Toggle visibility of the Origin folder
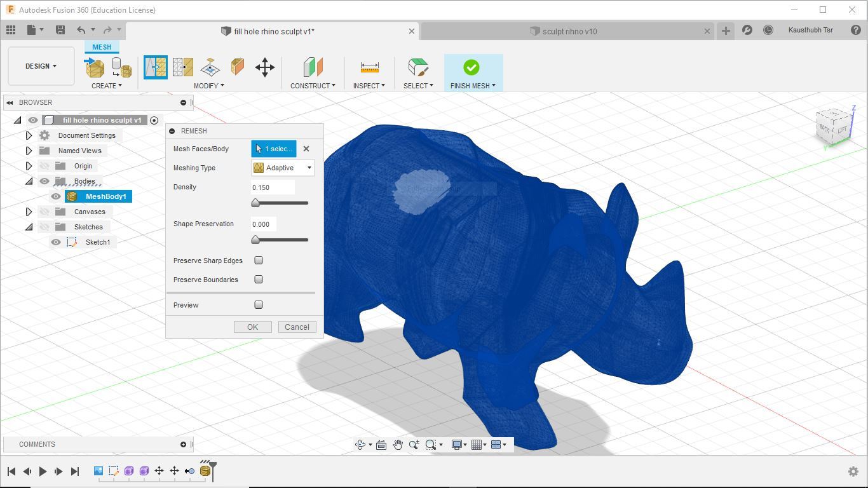The height and width of the screenshot is (488, 868). [44, 166]
